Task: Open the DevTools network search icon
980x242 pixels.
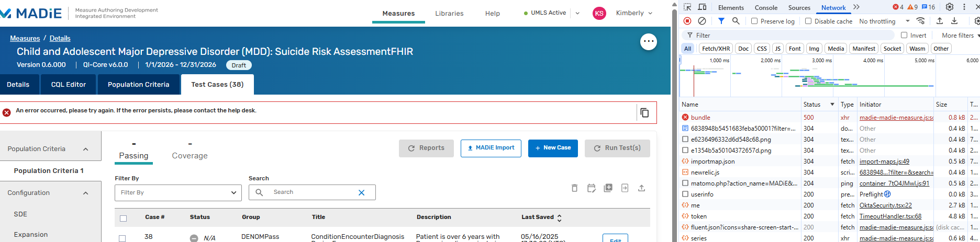Action: [x=736, y=21]
